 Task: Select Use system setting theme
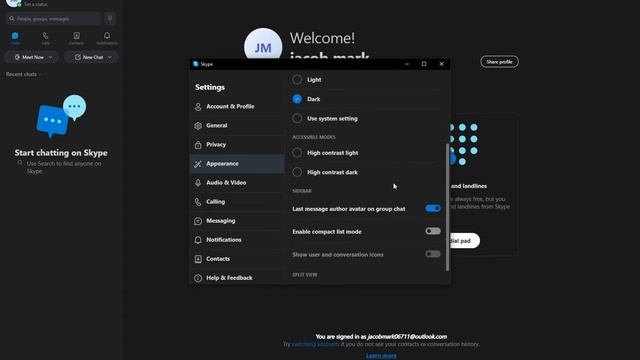click(x=297, y=118)
